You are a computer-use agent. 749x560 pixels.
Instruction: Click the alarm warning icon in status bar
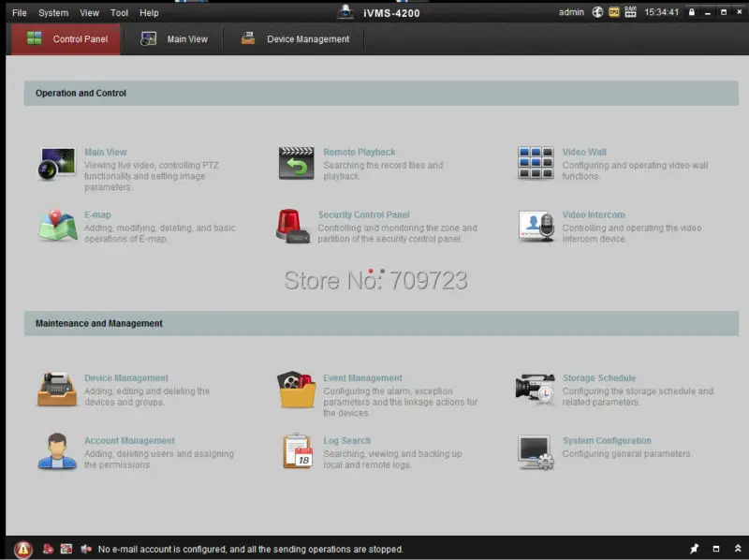pyautogui.click(x=23, y=550)
